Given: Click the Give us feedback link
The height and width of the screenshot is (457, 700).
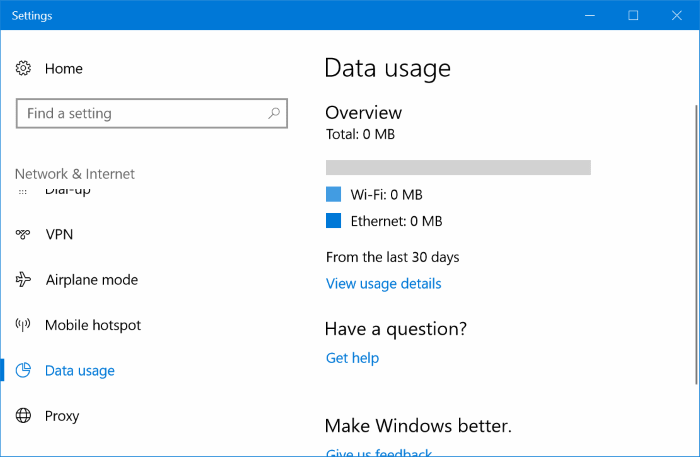Looking at the screenshot, I should (379, 452).
